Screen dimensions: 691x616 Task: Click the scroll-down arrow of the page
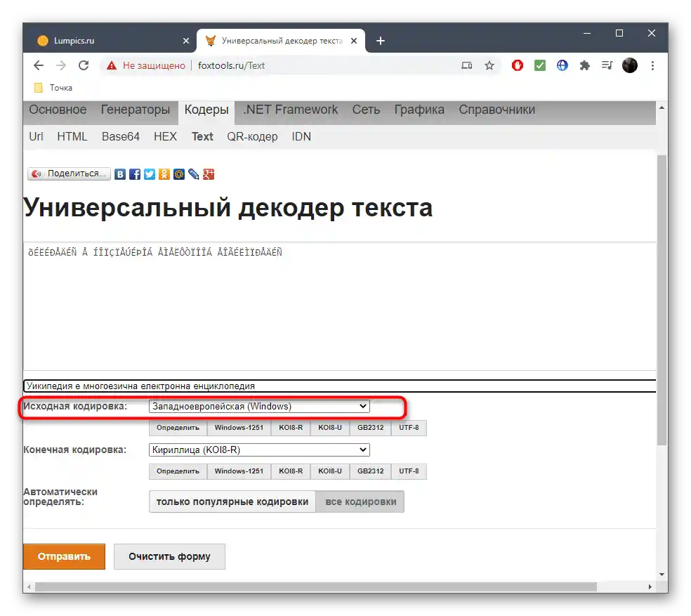(x=662, y=575)
